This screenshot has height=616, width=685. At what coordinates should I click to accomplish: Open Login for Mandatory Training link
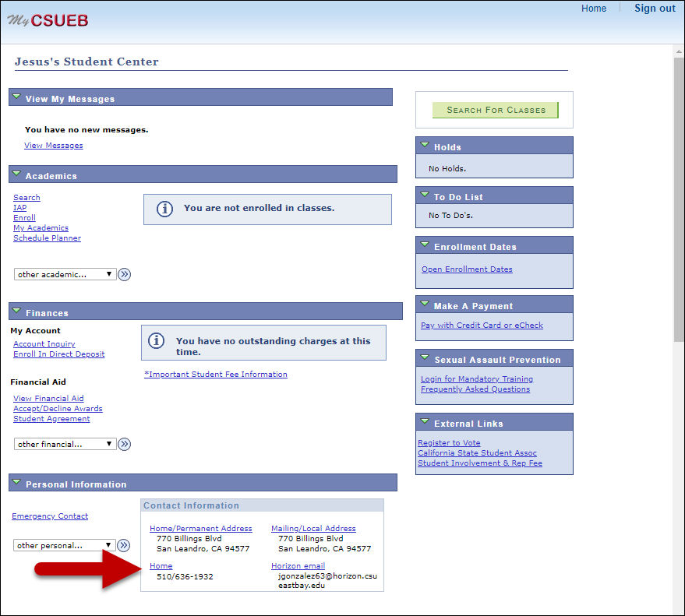(477, 379)
